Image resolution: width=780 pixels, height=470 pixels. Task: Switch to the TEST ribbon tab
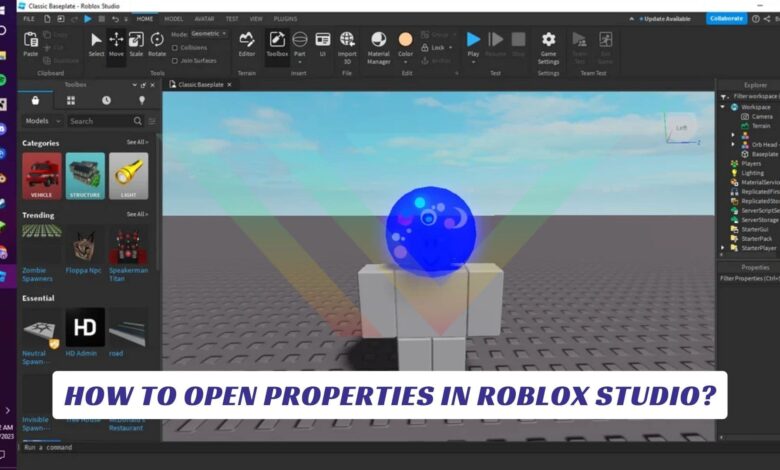point(232,19)
